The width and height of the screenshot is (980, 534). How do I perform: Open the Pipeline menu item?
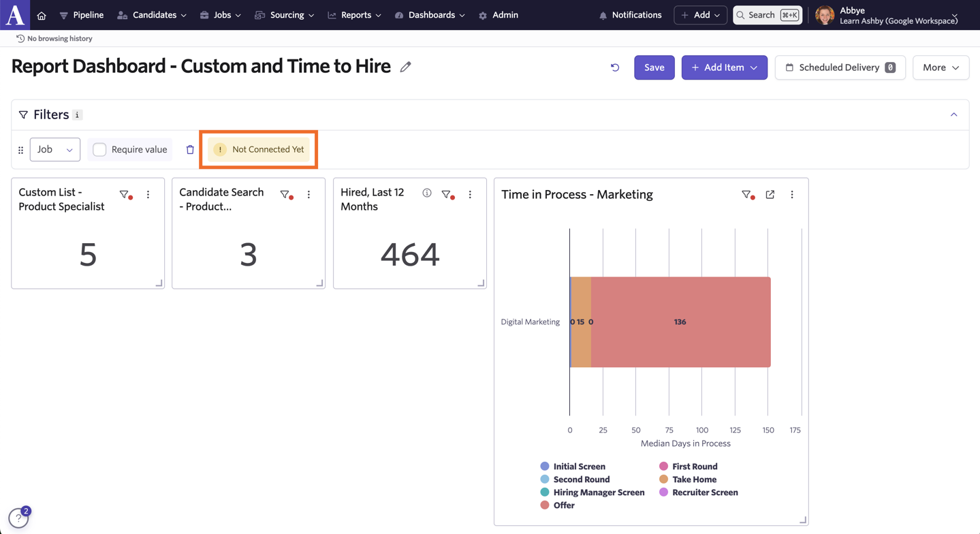pyautogui.click(x=81, y=15)
